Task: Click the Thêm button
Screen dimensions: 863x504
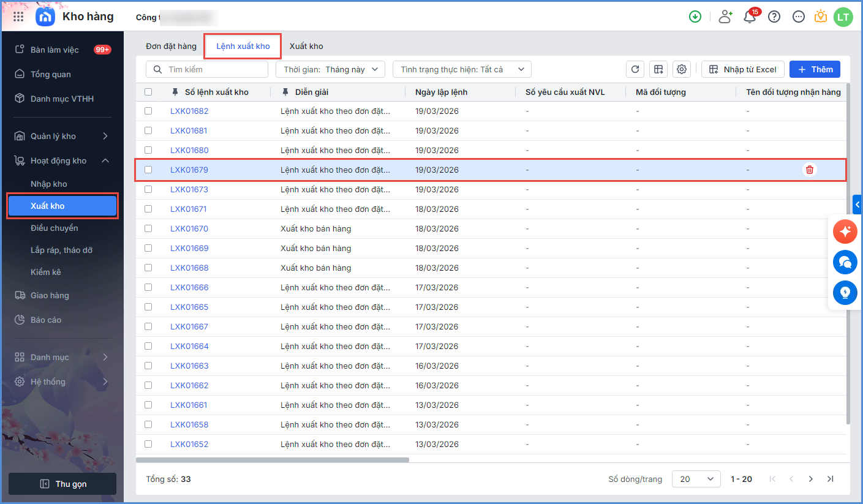Action: 815,69
